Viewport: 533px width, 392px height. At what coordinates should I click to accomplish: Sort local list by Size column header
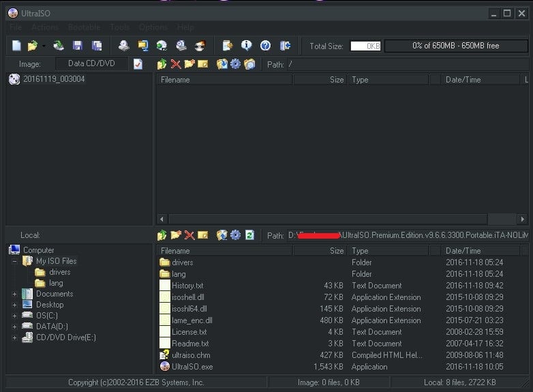pyautogui.click(x=320, y=251)
